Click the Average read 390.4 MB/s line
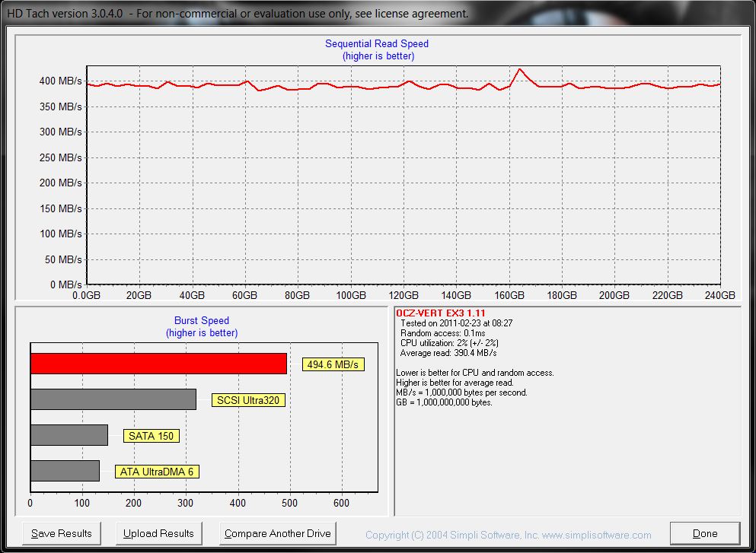756x553 pixels. (448, 353)
